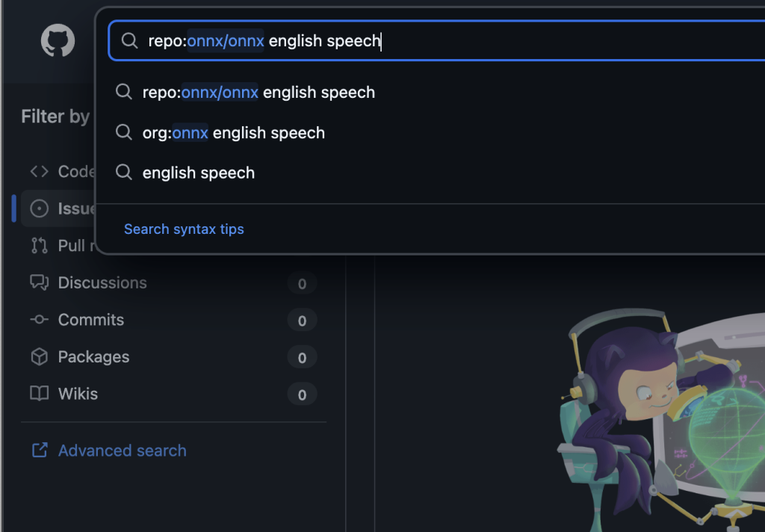Select suggestion "repo:onnx/onnx english speech"

[x=258, y=93]
